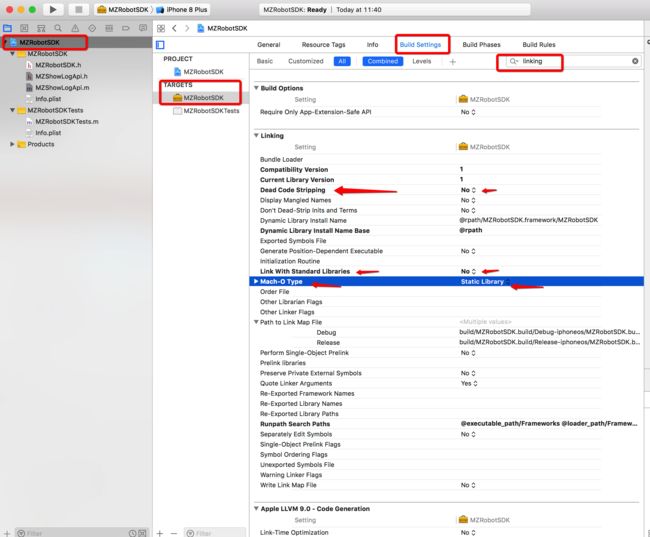
Task: Open the Test navigator diamond icon
Action: [x=92, y=28]
